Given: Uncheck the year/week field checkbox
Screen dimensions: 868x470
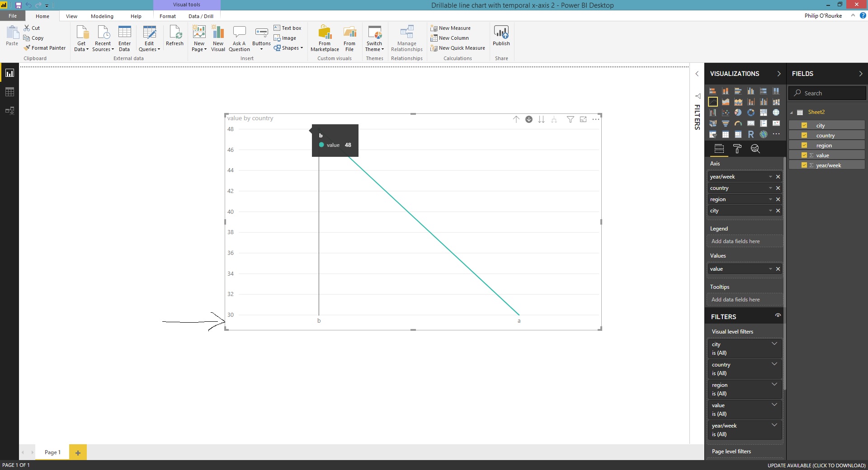Looking at the screenshot, I should pos(804,165).
